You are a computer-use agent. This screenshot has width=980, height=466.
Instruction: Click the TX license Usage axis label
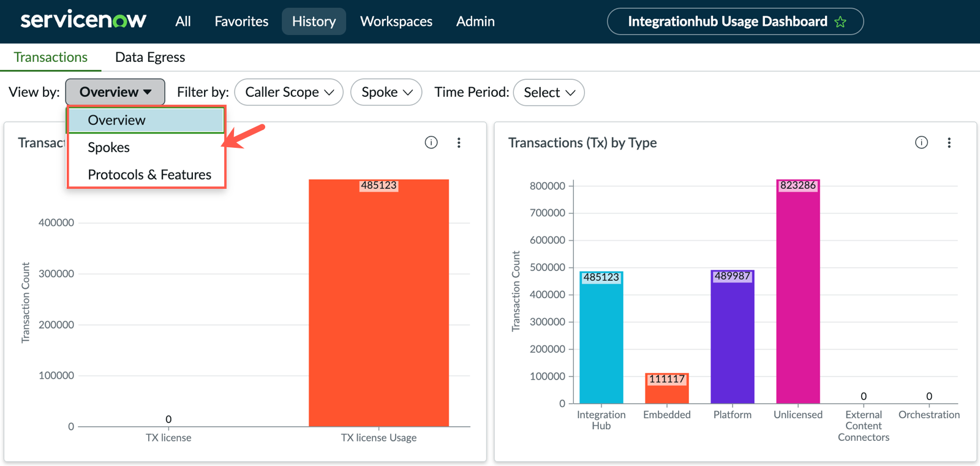[379, 438]
